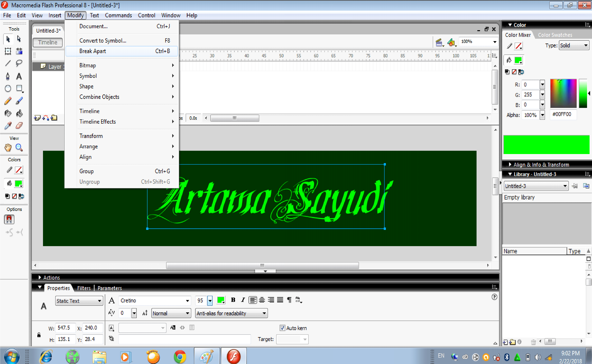Toggle bold text formatting
The height and width of the screenshot is (364, 592).
point(233,300)
